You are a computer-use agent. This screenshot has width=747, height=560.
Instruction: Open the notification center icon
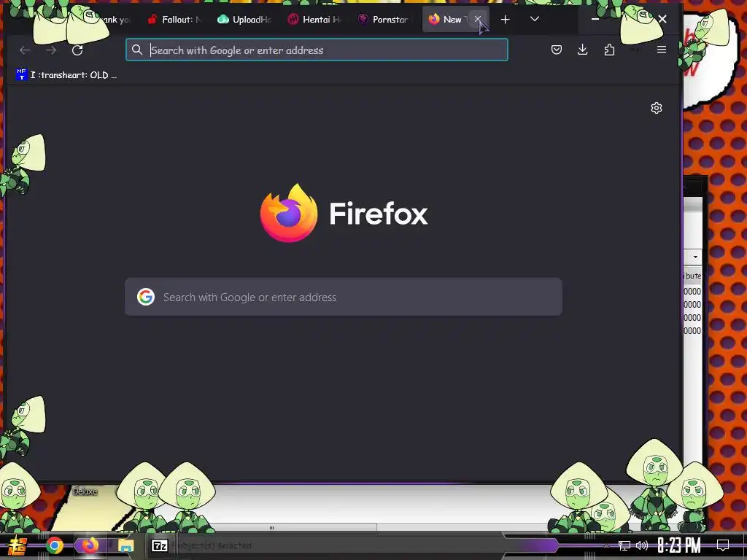[x=723, y=545]
